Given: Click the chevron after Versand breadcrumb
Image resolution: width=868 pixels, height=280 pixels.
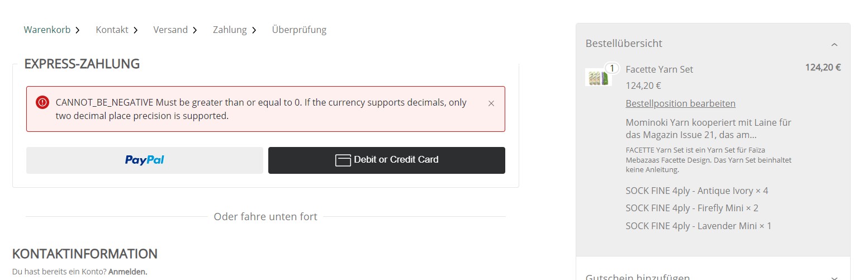Looking at the screenshot, I should (x=195, y=30).
